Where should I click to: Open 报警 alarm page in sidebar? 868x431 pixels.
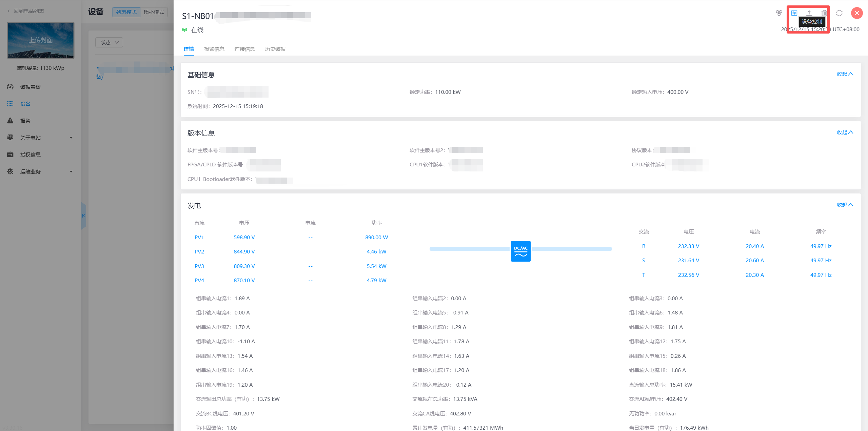pos(25,121)
